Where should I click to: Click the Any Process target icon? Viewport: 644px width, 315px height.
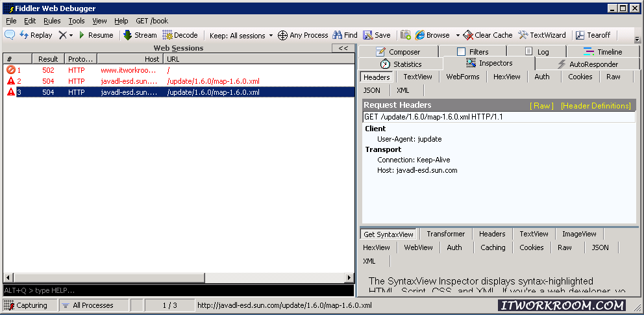[x=282, y=35]
